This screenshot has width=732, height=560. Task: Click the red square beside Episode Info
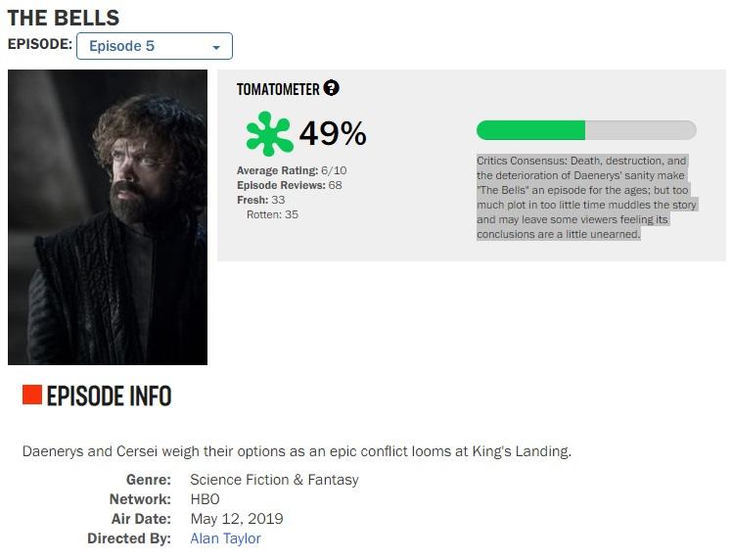31,395
